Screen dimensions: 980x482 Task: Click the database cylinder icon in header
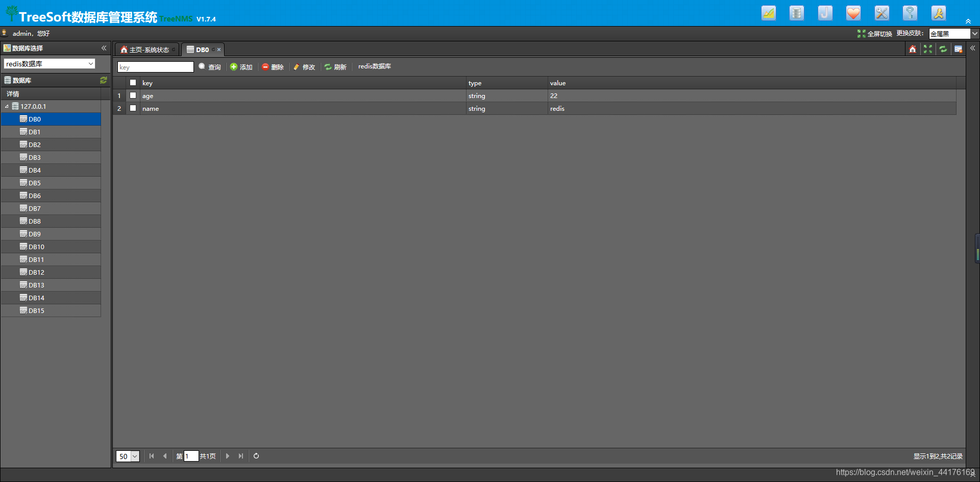[x=797, y=13]
